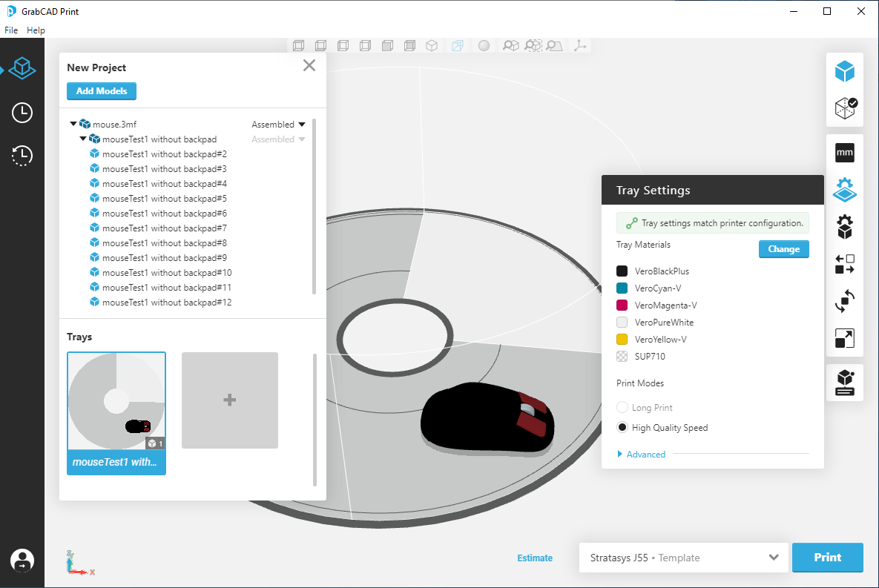The width and height of the screenshot is (879, 588).
Task: Click the VeroPureWhite swatch
Action: tap(622, 323)
